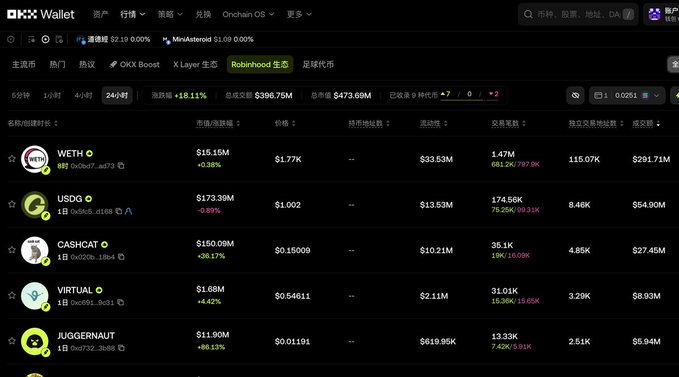Click the JUGGERNAUT token logo
Viewport: 679px width, 377px height.
(x=35, y=342)
